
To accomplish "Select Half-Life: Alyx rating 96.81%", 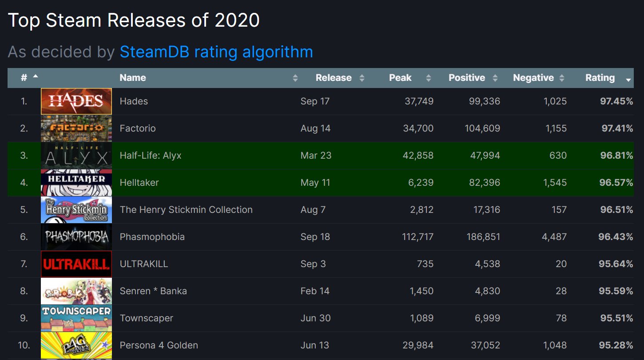I will [x=616, y=156].
